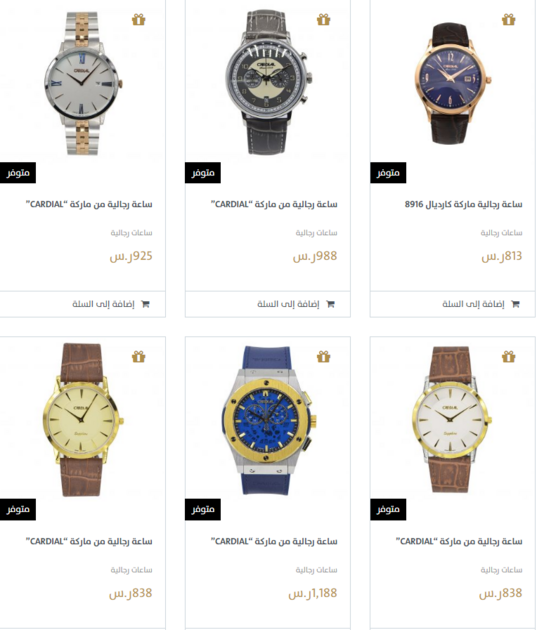Screen dimensions: 537x630
Task: Click the gift icon on the 925 silver watch
Action: pos(139,19)
